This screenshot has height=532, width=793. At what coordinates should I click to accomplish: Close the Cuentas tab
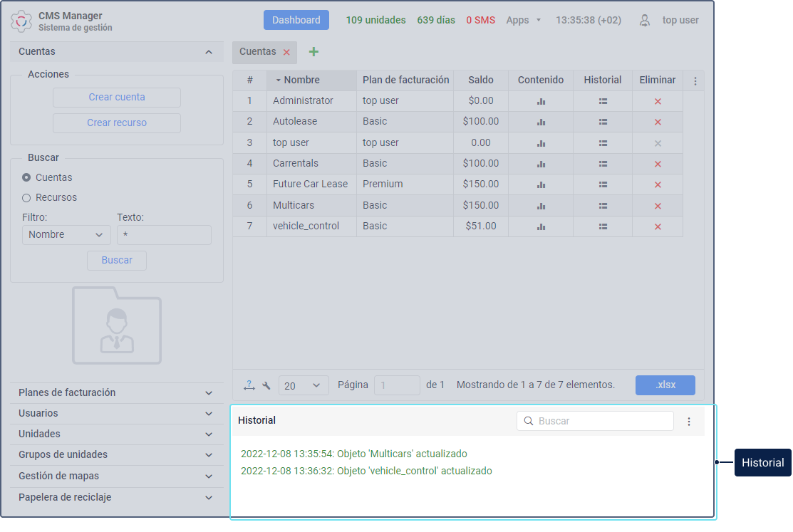[286, 52]
